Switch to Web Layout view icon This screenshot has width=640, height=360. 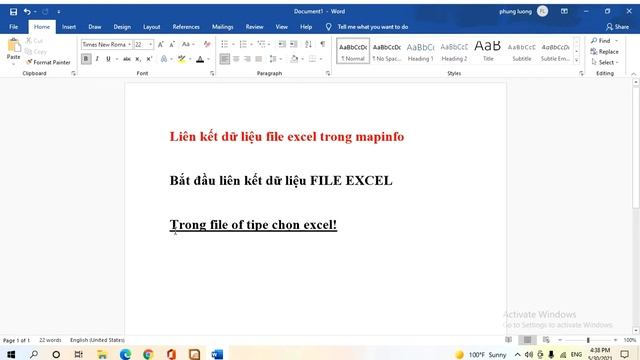tap(546, 340)
